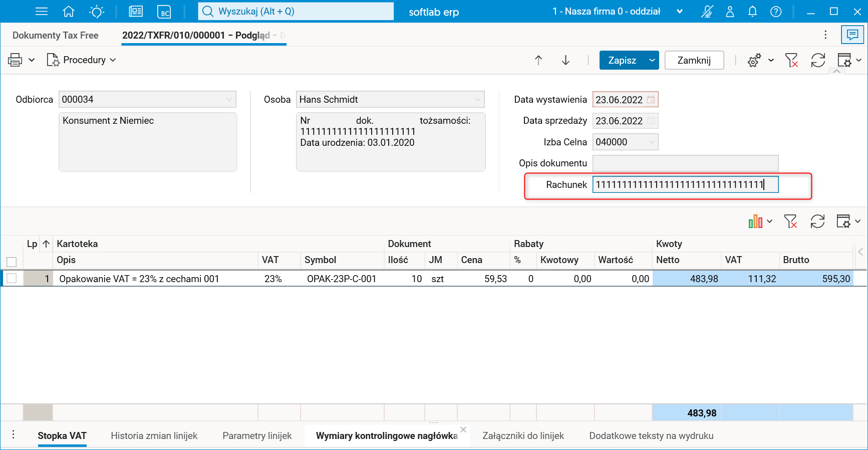
Task: Open the hamburger main menu
Action: click(42, 11)
